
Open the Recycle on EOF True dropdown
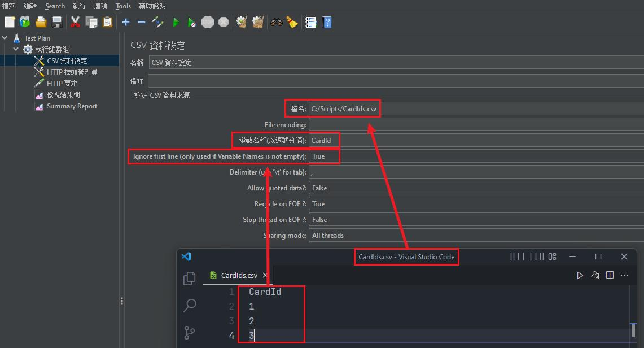pyautogui.click(x=476, y=204)
